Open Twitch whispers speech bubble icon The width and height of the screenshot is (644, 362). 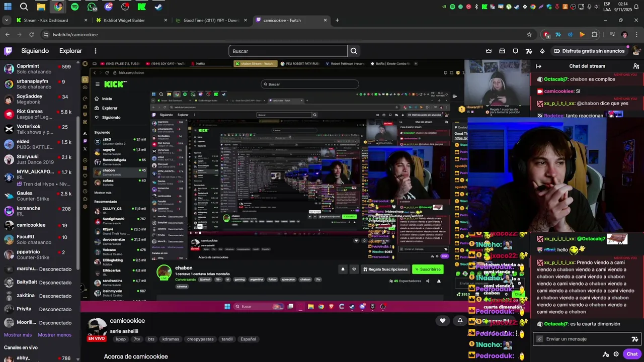coord(515,51)
